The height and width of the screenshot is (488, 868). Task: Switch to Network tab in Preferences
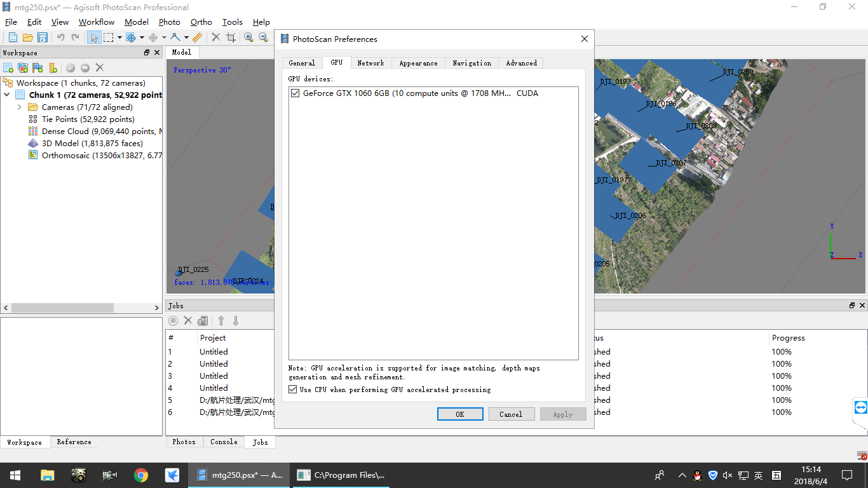coord(371,63)
